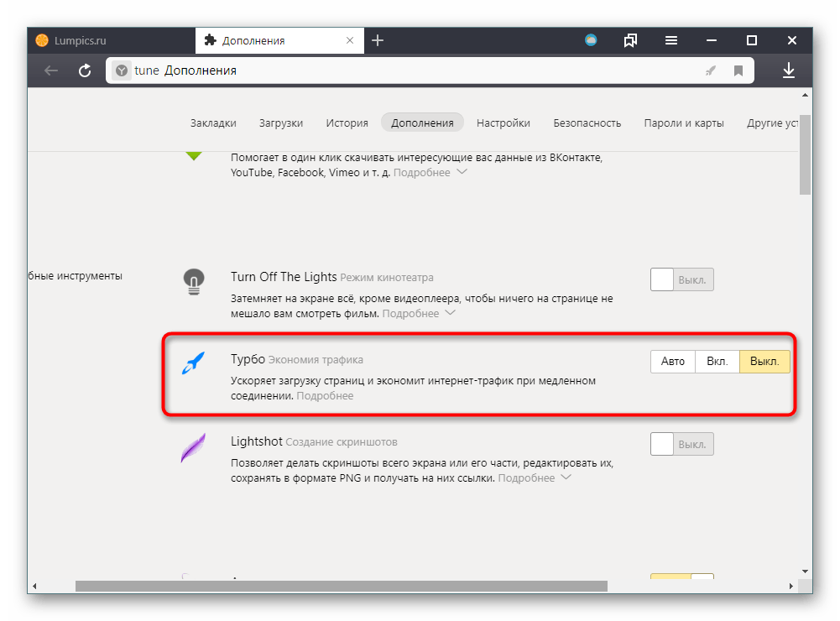Click the Yandex icon in address bar
Image resolution: width=840 pixels, height=621 pixels.
tap(122, 70)
